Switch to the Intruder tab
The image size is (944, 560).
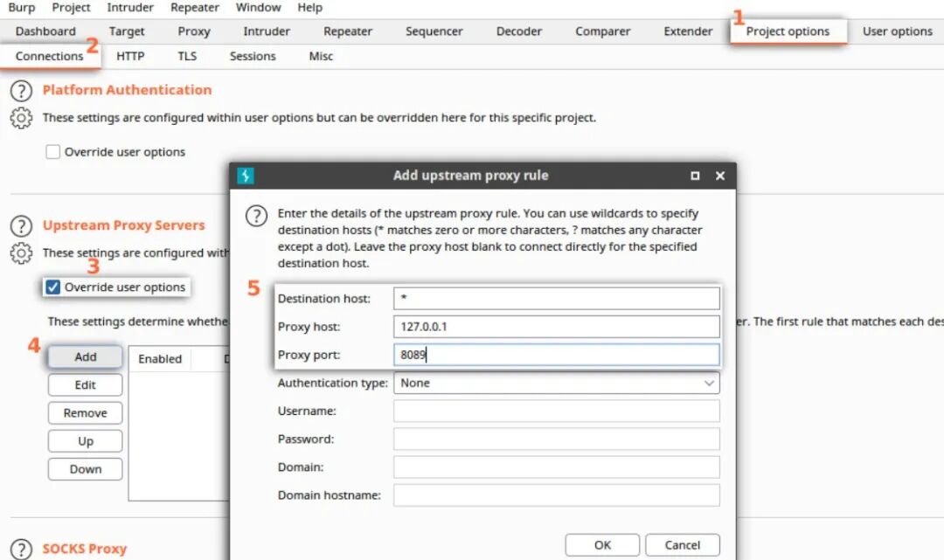pyautogui.click(x=266, y=31)
